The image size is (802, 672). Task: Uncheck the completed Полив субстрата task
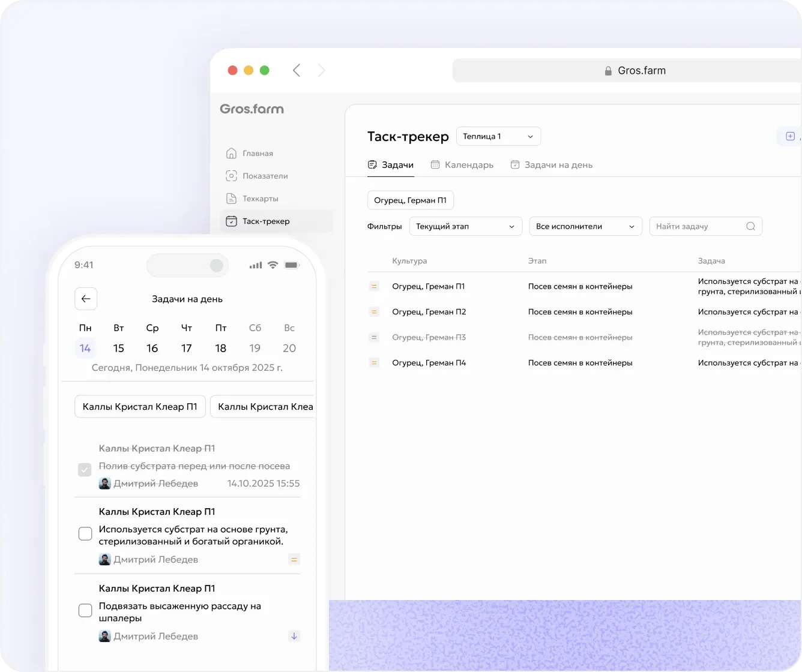(x=85, y=469)
